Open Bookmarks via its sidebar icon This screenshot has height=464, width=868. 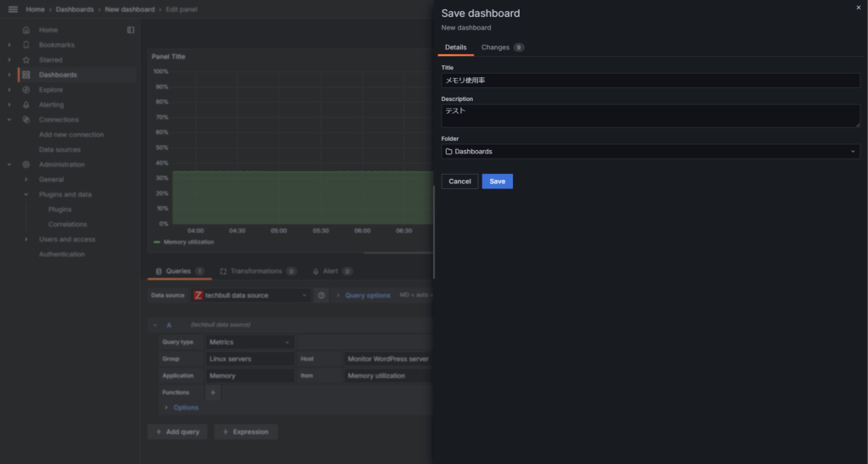(x=26, y=45)
